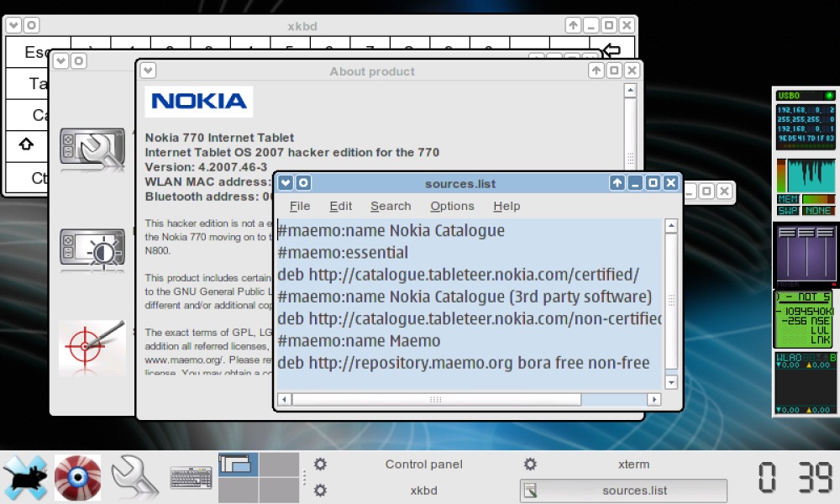Launch the keyboard icon in panel
The height and width of the screenshot is (504, 840).
(x=192, y=478)
